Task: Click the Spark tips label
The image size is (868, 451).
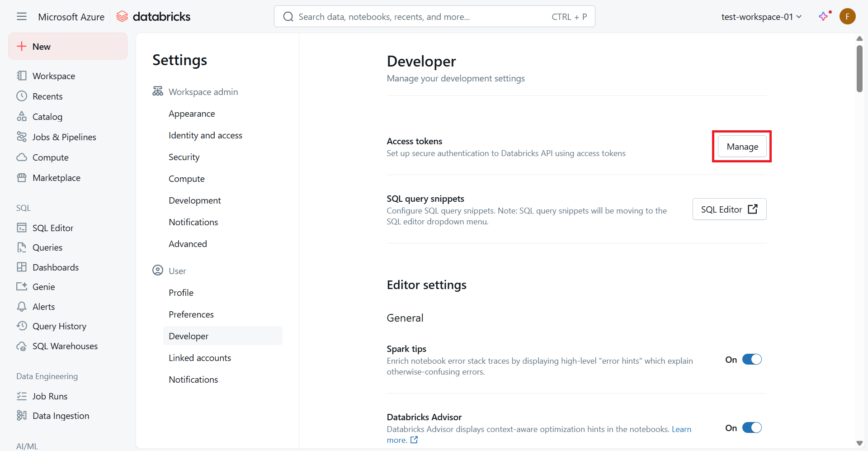Action: (x=406, y=349)
